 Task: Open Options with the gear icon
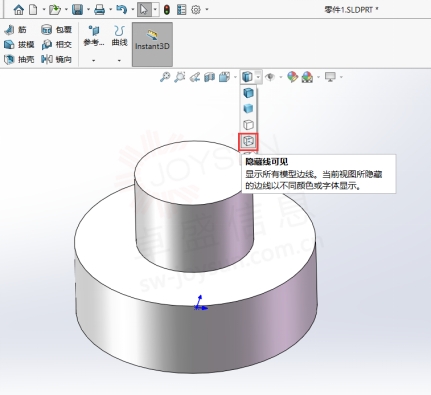click(x=196, y=10)
